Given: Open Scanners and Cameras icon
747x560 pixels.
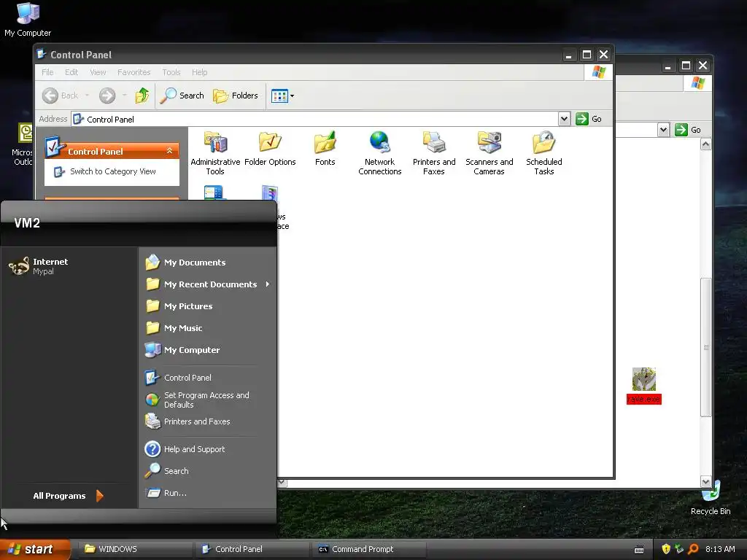Looking at the screenshot, I should coord(489,153).
